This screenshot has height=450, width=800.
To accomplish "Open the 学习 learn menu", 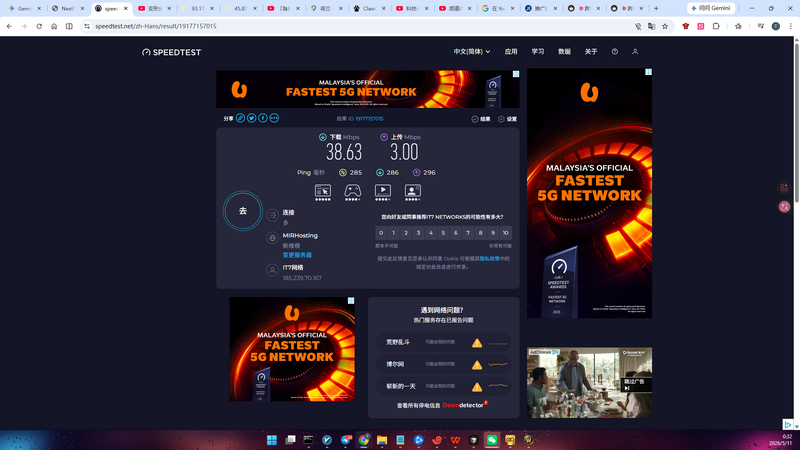I will point(538,52).
